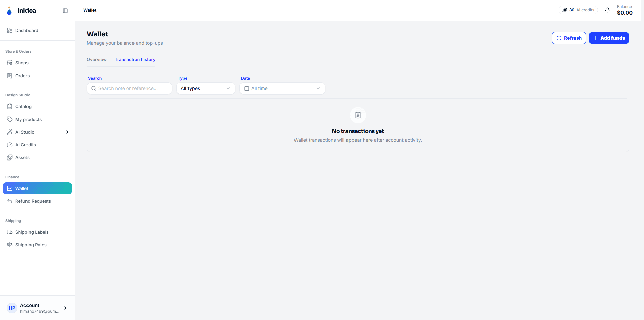Click the Shipping Rates scale icon
644x320 pixels.
(10, 245)
